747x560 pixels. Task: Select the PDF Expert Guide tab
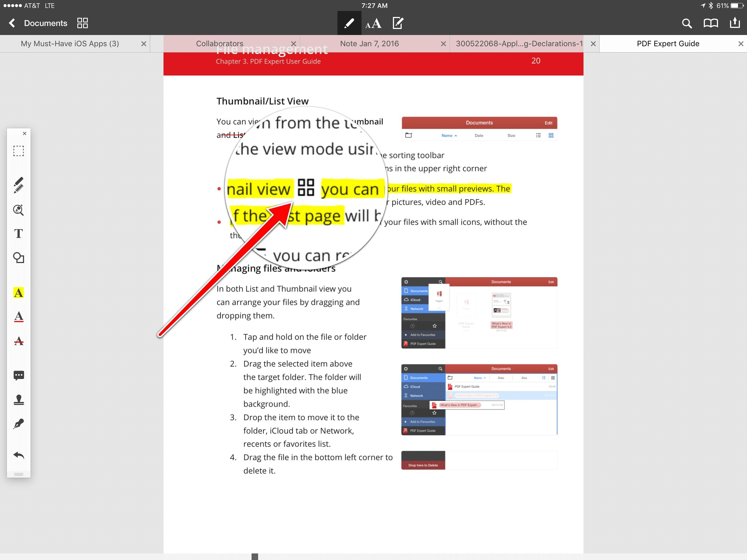[668, 43]
